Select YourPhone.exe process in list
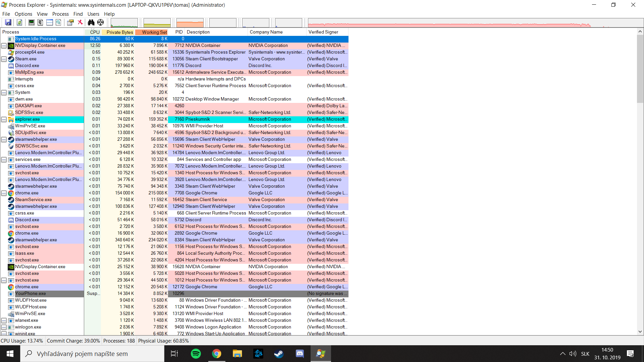The height and width of the screenshot is (362, 644). tap(30, 293)
